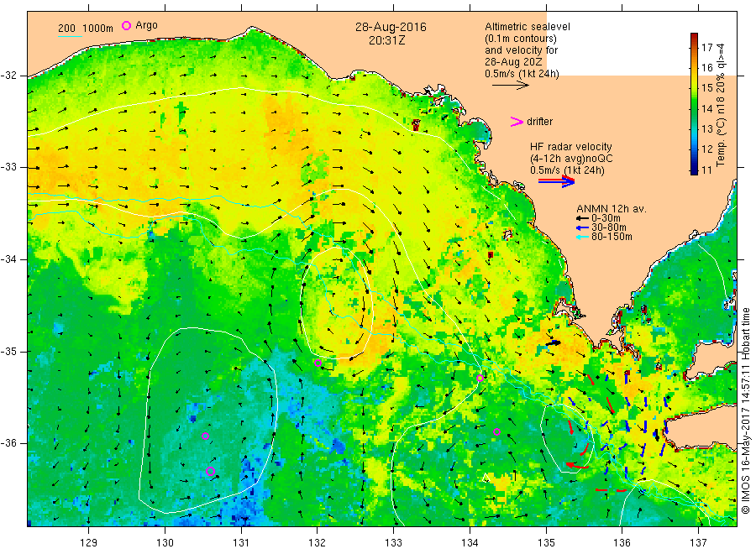756x554 pixels.
Task: Click the vertical IMOS copyright timestamp text
Action: click(x=746, y=411)
